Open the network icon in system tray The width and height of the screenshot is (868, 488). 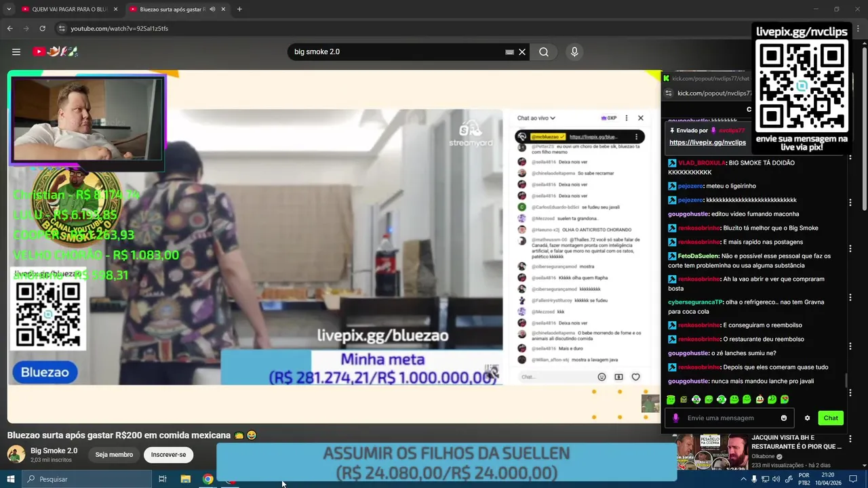[765, 479]
